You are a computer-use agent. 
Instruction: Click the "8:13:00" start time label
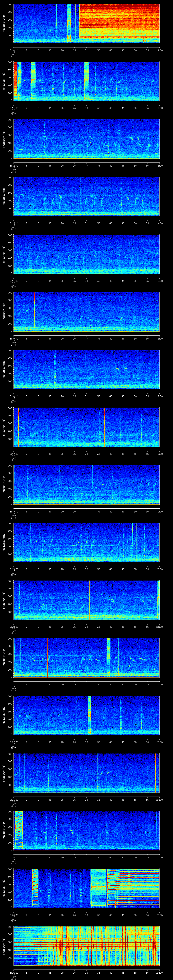pyautogui.click(x=14, y=223)
